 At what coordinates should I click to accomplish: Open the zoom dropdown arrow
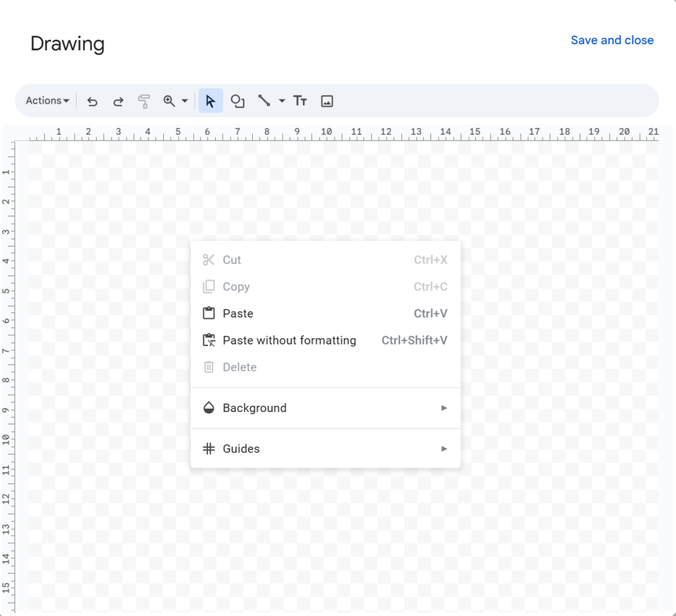pyautogui.click(x=185, y=101)
